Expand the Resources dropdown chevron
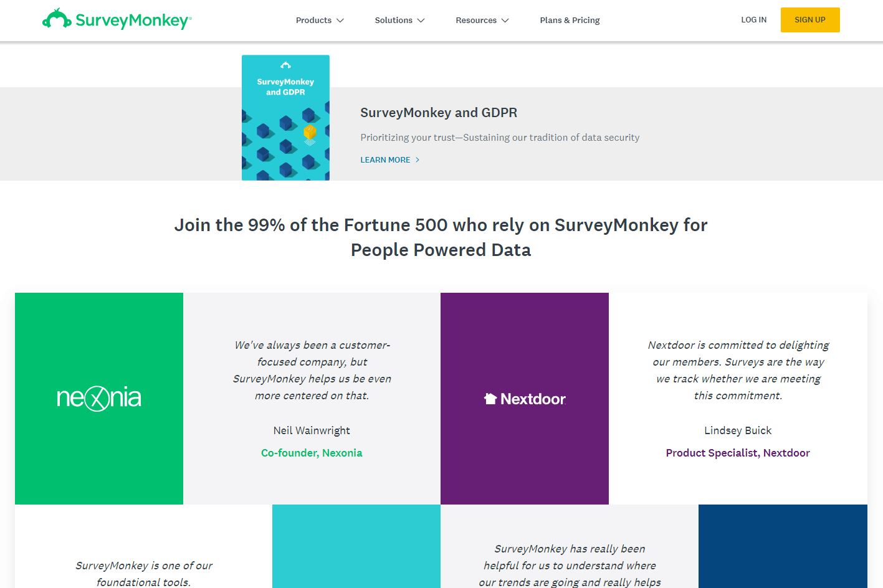The width and height of the screenshot is (883, 588). [x=505, y=21]
